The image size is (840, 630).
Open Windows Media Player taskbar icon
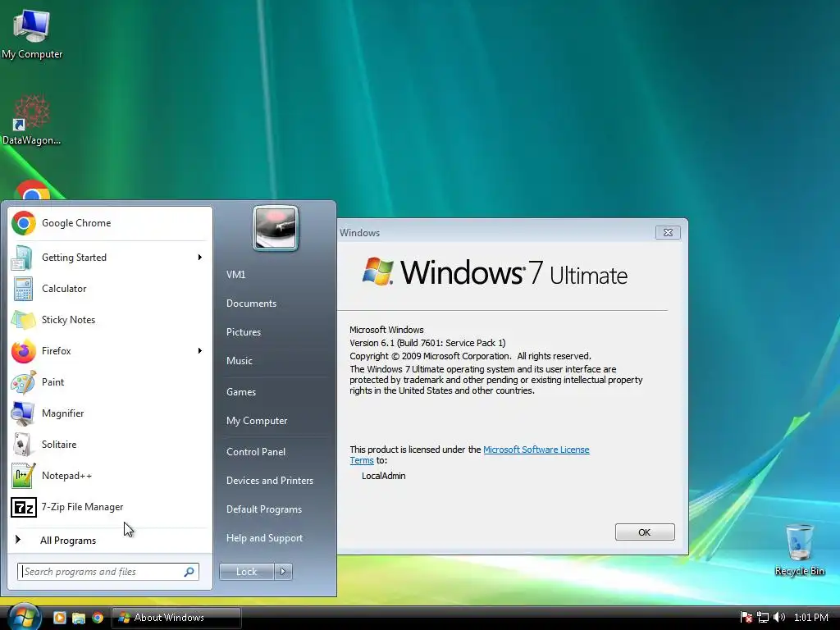coord(59,617)
